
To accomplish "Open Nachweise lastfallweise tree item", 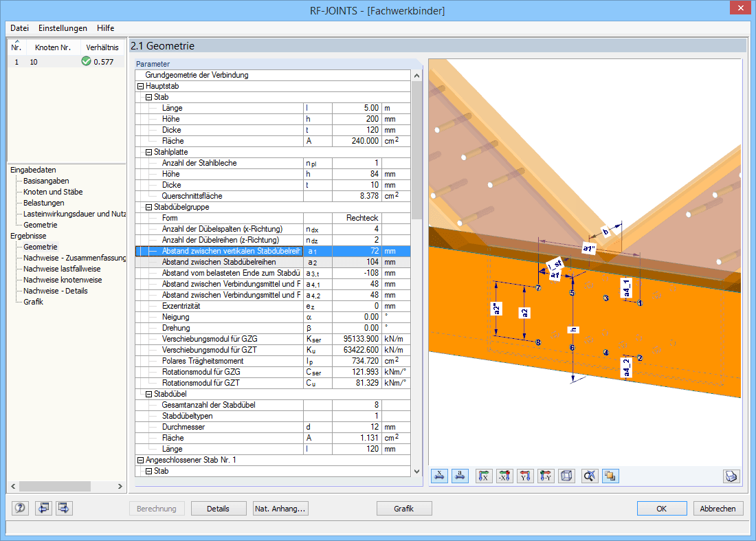I will [62, 269].
